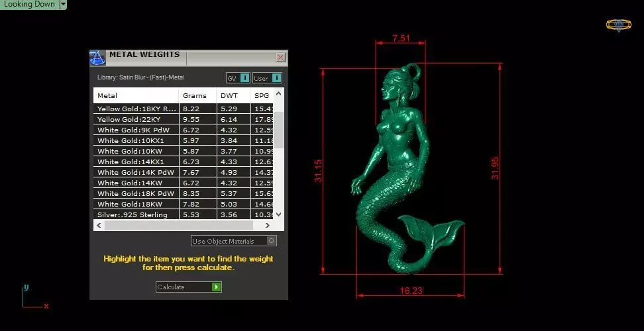Click the scroll left arrow below the table
The width and height of the screenshot is (644, 331).
(99, 225)
